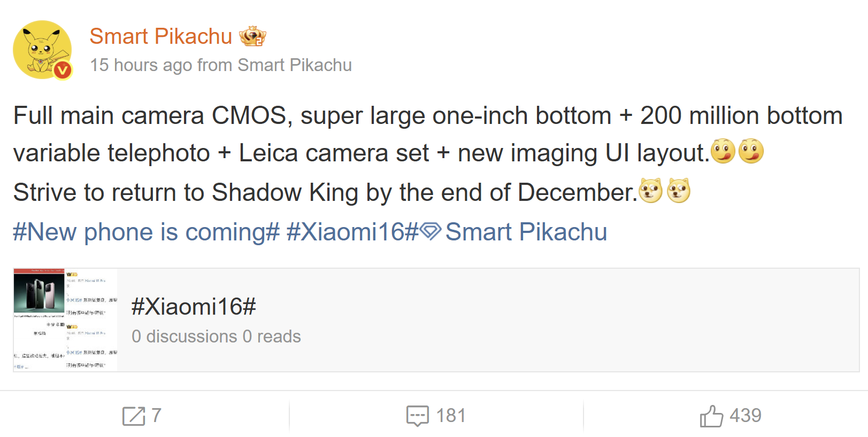Click the repost (share) icon

[x=134, y=416]
